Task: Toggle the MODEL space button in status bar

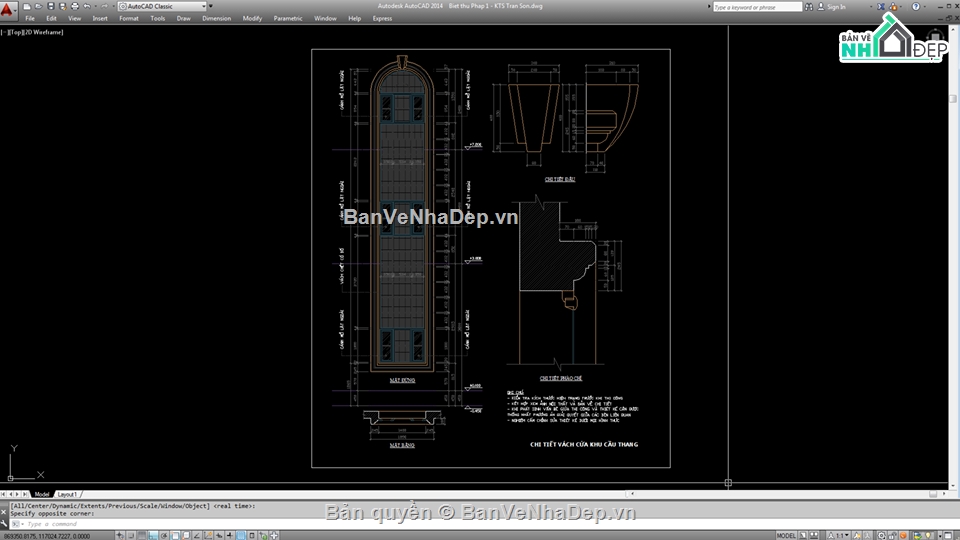Action: pyautogui.click(x=787, y=535)
